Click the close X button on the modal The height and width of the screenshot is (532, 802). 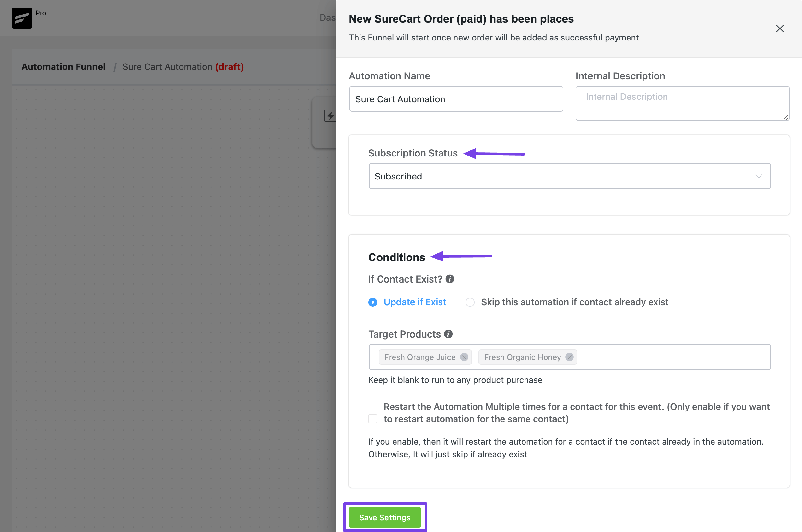click(779, 28)
